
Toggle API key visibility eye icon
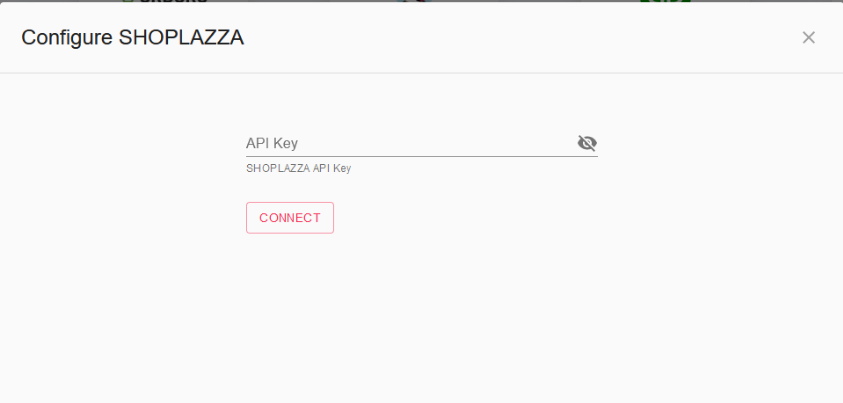pos(587,143)
